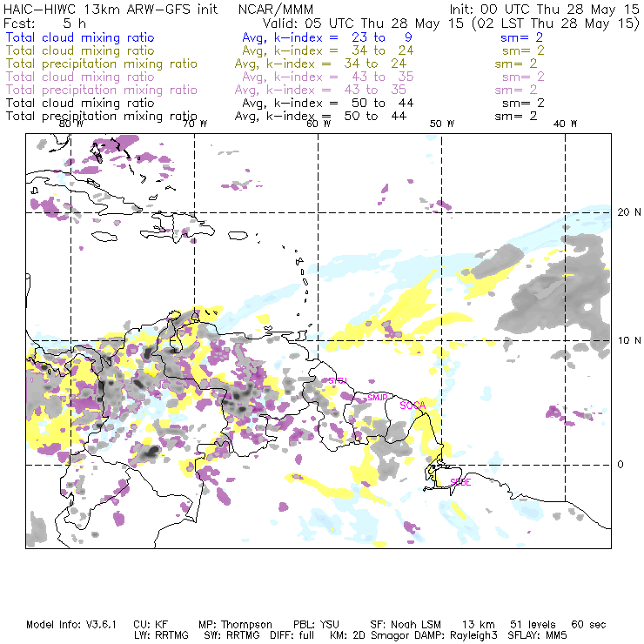Click olive "Avg, k-index = 34 to 24" cloud row
The width and height of the screenshot is (644, 644).
(x=328, y=50)
